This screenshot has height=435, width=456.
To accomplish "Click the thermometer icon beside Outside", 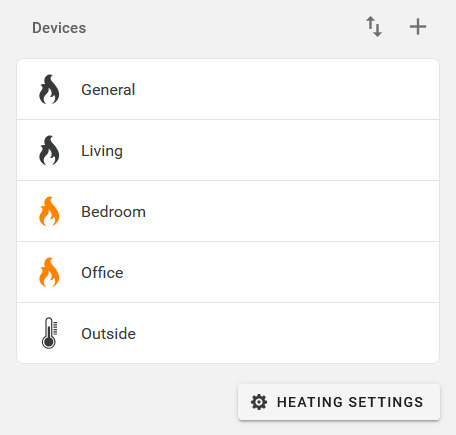I will (x=49, y=333).
